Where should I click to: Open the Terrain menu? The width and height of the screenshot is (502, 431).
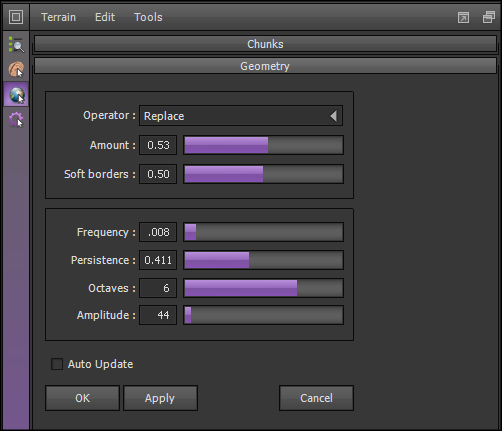click(x=58, y=17)
